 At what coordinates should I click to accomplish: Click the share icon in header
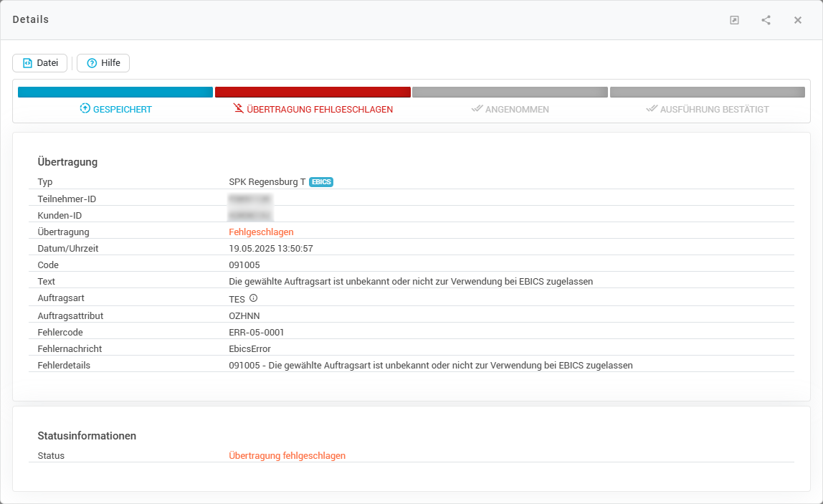coord(766,20)
